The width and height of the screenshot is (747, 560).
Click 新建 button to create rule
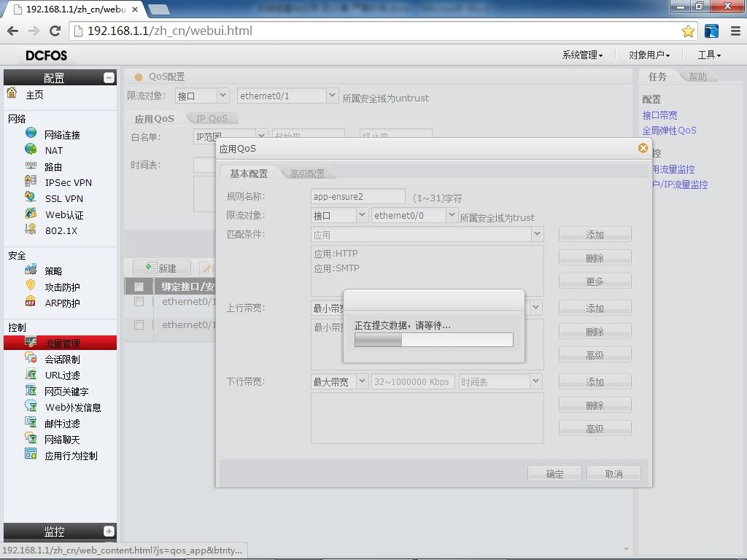click(x=162, y=268)
